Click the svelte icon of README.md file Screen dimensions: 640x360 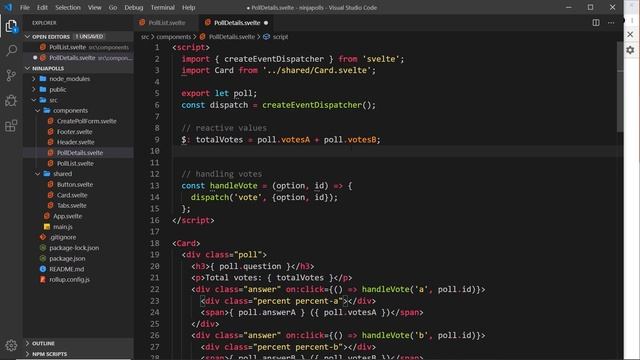43,269
